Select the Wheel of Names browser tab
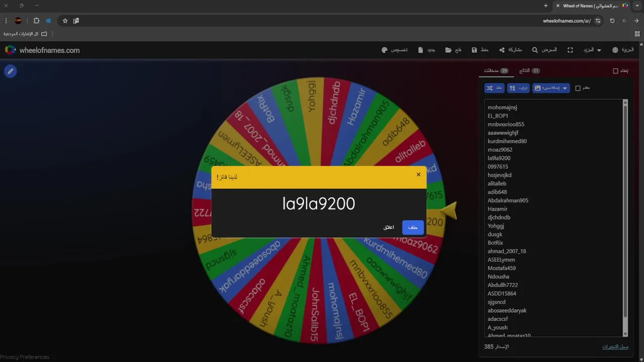Screen dimensions: 644x362 pos(592,6)
